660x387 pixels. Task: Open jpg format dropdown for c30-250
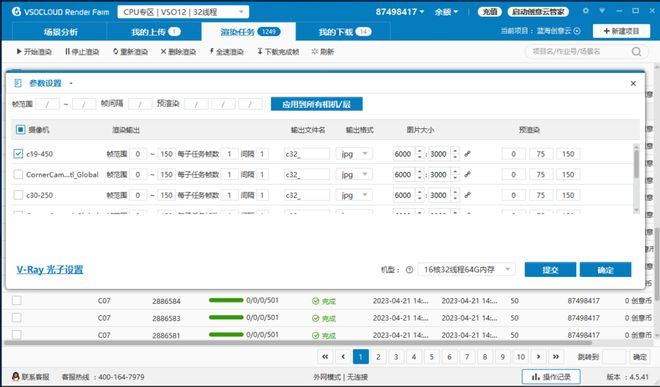[x=354, y=195]
